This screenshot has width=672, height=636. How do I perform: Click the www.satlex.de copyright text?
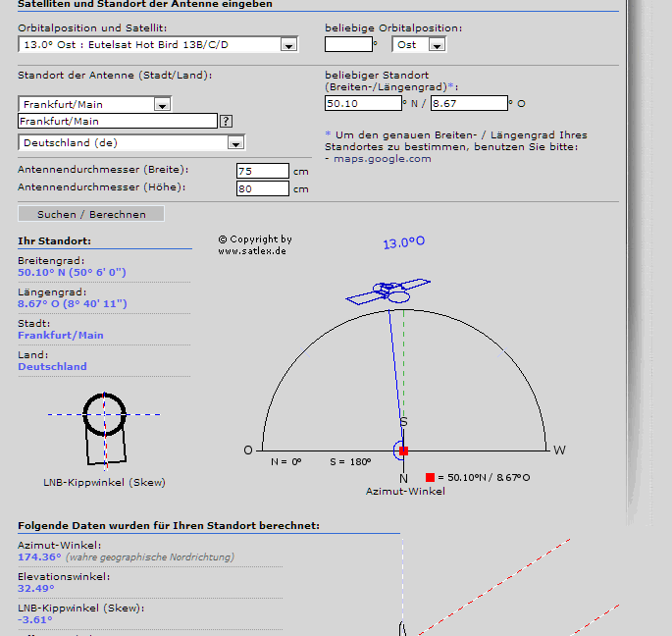tap(252, 251)
